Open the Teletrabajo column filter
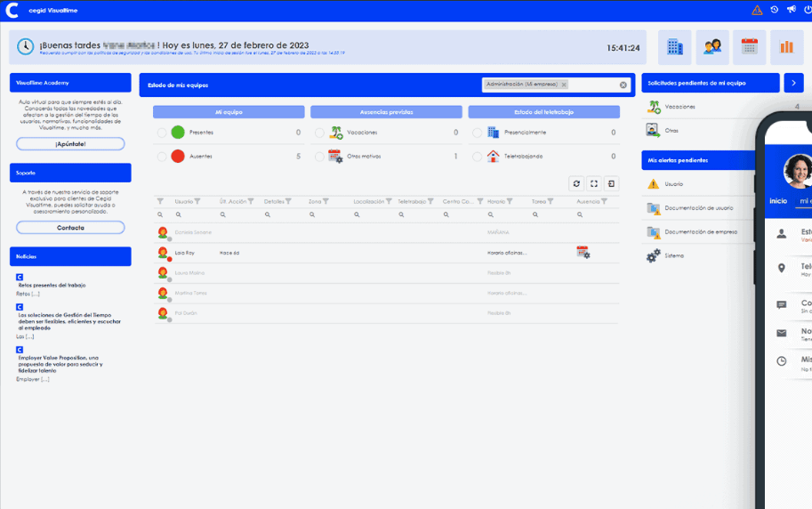Viewport: 812px width, 509px height. pos(430,201)
